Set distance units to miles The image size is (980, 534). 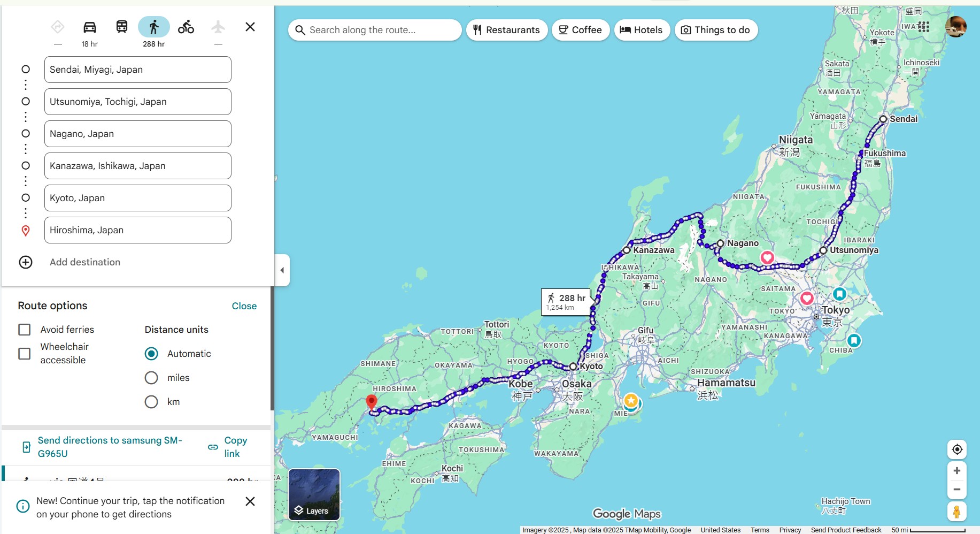point(151,378)
